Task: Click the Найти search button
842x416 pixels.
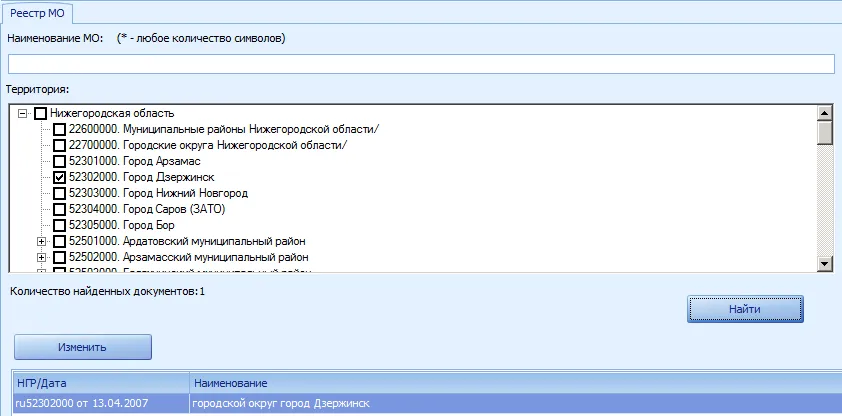Action: (x=745, y=309)
